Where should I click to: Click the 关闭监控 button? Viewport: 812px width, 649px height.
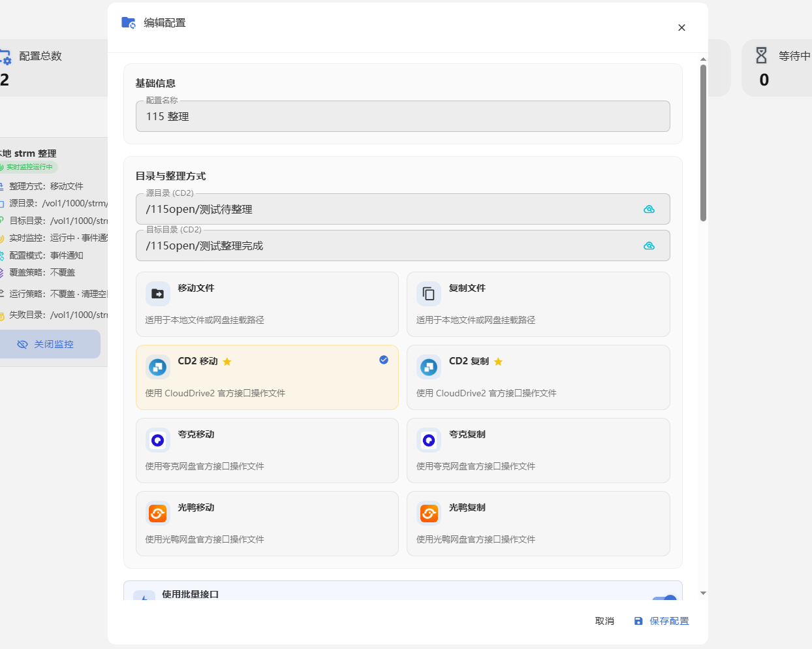pos(46,344)
